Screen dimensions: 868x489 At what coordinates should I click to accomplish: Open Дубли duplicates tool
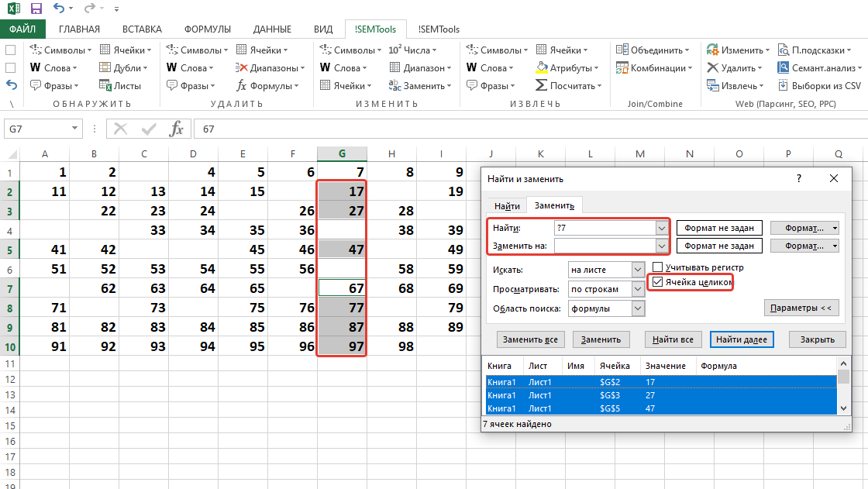coord(123,67)
